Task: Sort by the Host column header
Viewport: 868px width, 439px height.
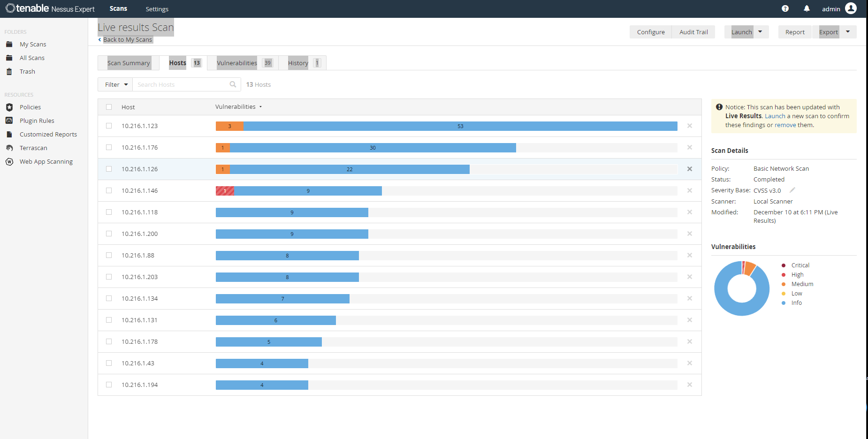Action: (128, 107)
